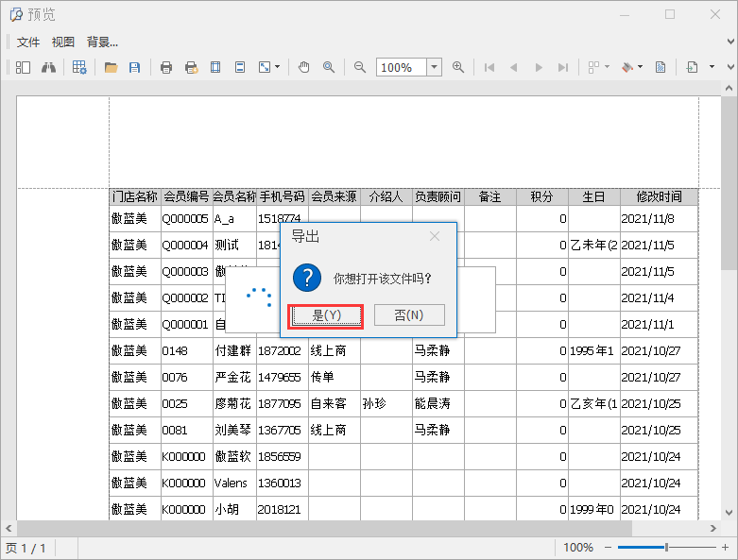Click the 门店名称 column header

point(134,197)
